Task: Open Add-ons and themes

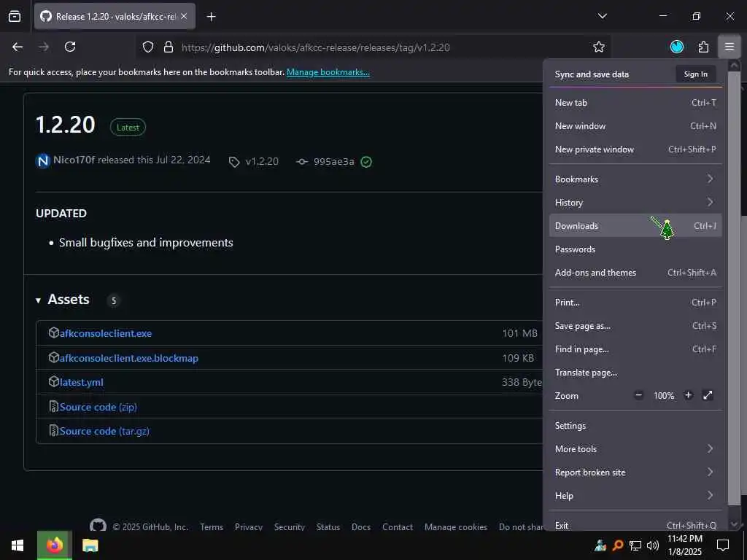Action: click(x=635, y=273)
